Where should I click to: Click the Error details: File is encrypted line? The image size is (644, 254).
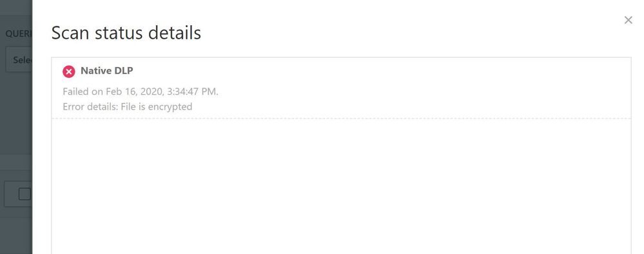point(128,107)
